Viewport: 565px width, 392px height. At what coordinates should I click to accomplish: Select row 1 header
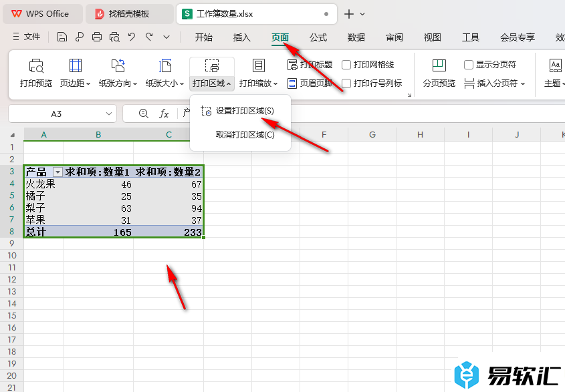tap(12, 147)
